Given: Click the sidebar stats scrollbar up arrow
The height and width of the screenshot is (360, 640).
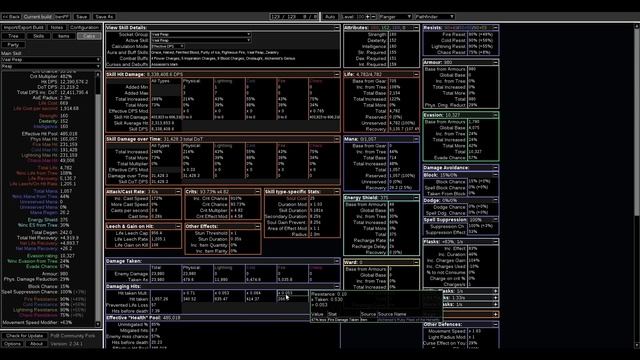Looking at the screenshot, I should tap(98, 75).
